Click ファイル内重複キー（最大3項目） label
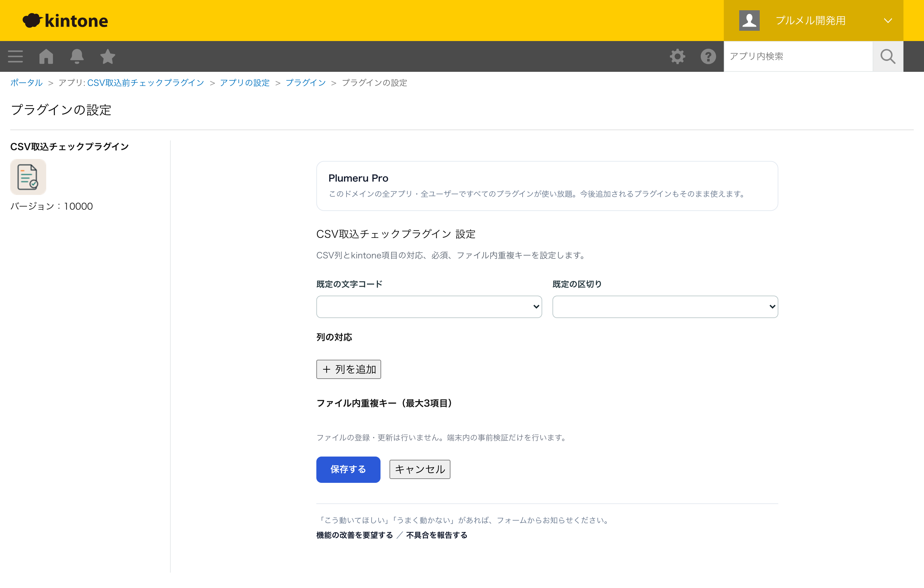Screen dimensions: 924x588 [x=384, y=403]
